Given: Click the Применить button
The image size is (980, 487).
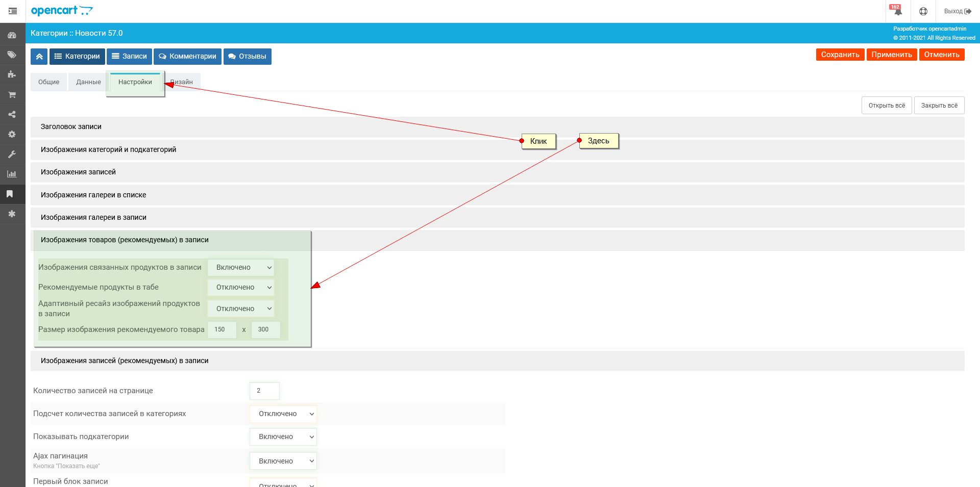Looking at the screenshot, I should (892, 55).
